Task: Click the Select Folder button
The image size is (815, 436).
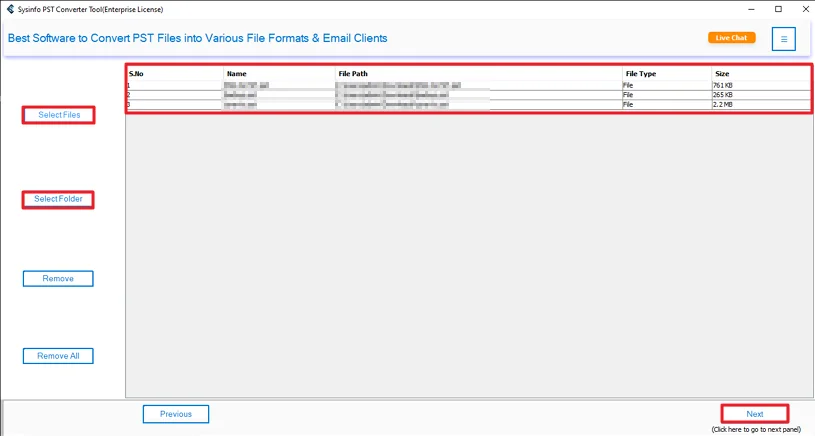Action: pos(58,199)
